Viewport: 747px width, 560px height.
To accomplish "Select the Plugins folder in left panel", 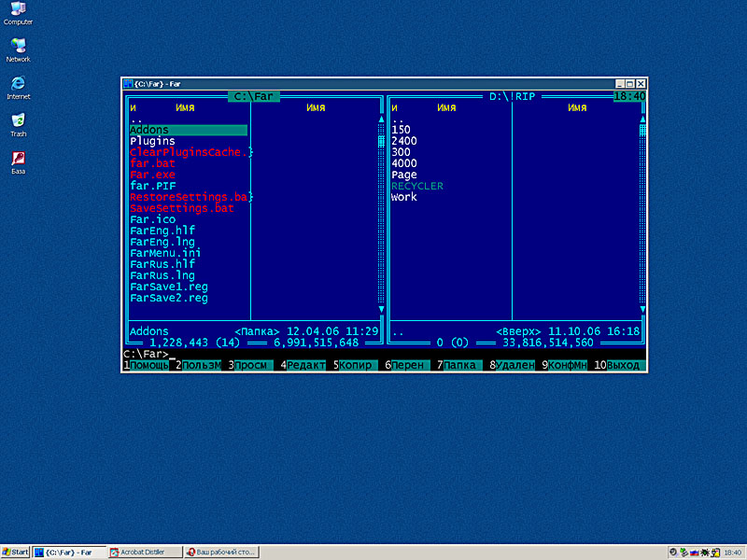I will (152, 141).
